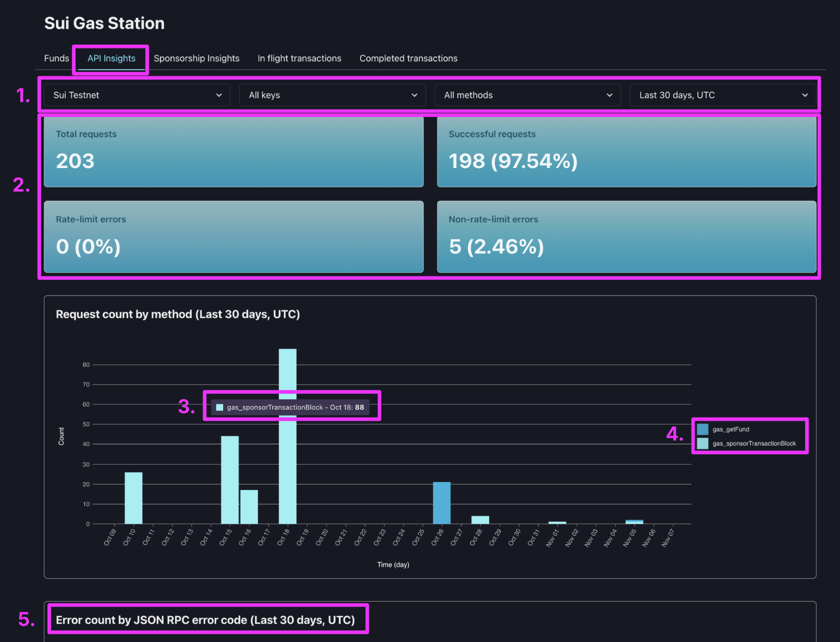
Task: Click the Successful requests card
Action: [627, 152]
